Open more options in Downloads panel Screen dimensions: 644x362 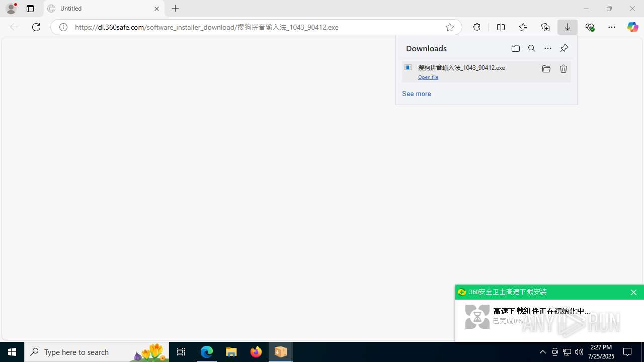click(548, 48)
